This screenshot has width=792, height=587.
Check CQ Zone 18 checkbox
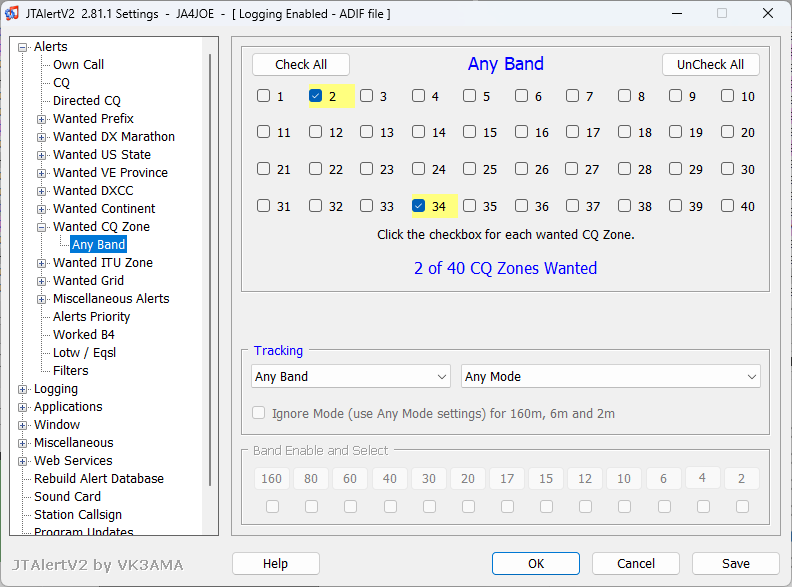pyautogui.click(x=624, y=132)
